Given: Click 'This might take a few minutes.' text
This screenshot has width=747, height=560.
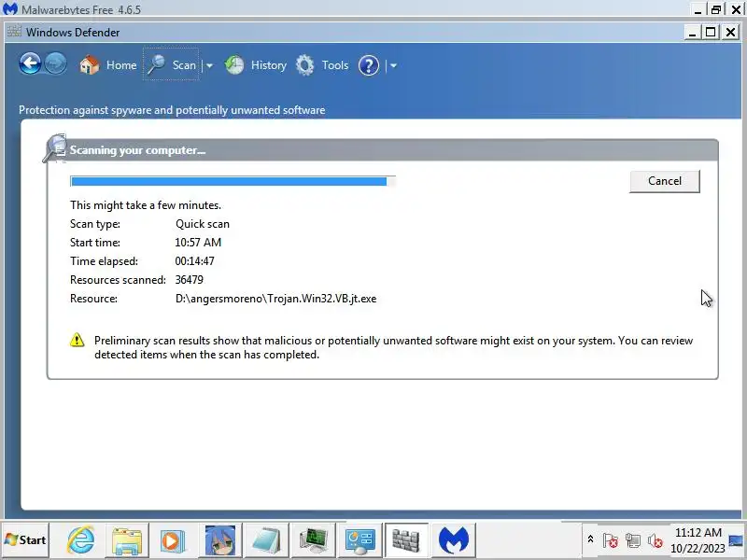Looking at the screenshot, I should click(x=146, y=205).
